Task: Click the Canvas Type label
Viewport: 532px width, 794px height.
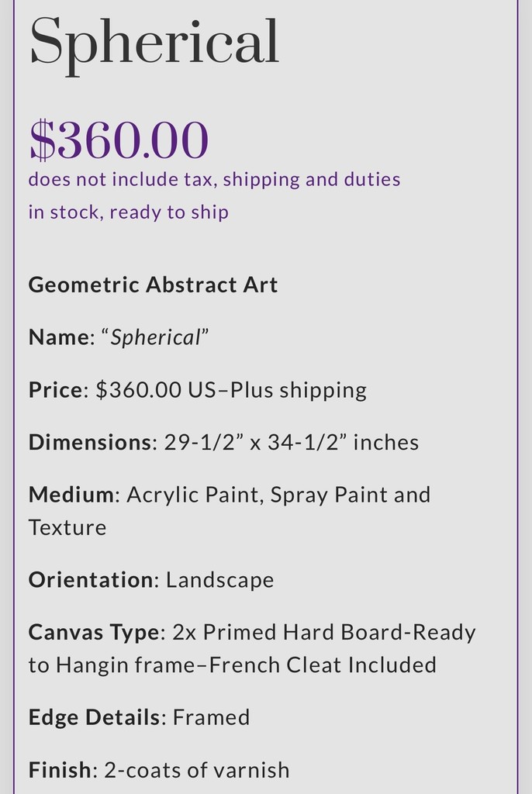Action: [93, 632]
